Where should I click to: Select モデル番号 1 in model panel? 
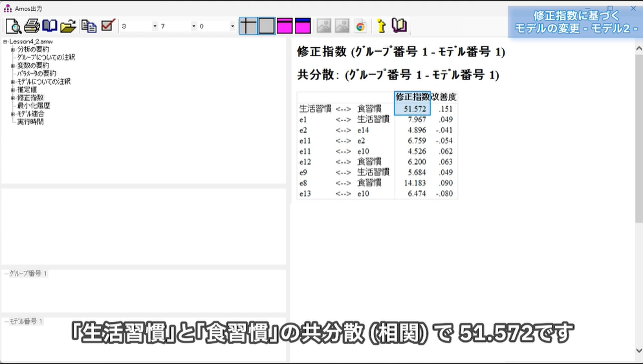[26, 321]
